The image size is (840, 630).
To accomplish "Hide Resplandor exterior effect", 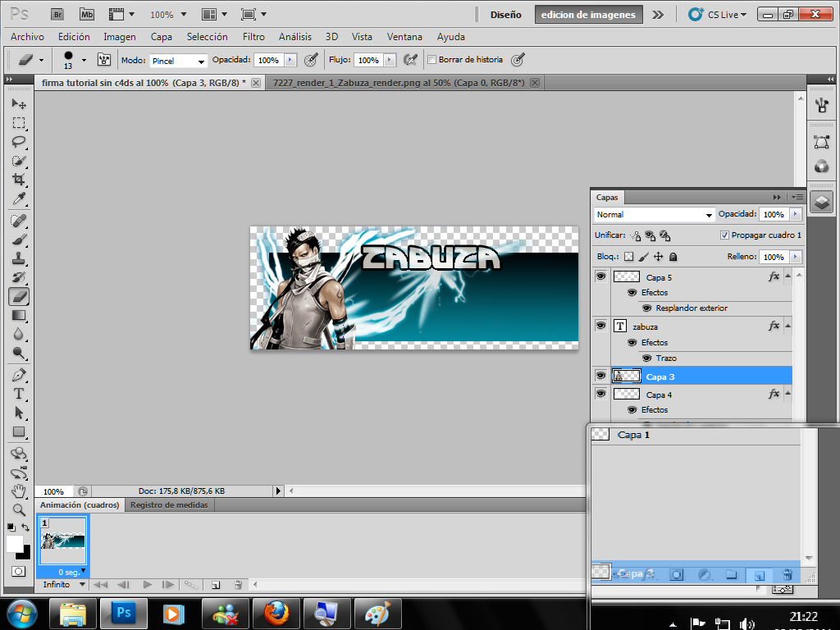I will coord(647,308).
